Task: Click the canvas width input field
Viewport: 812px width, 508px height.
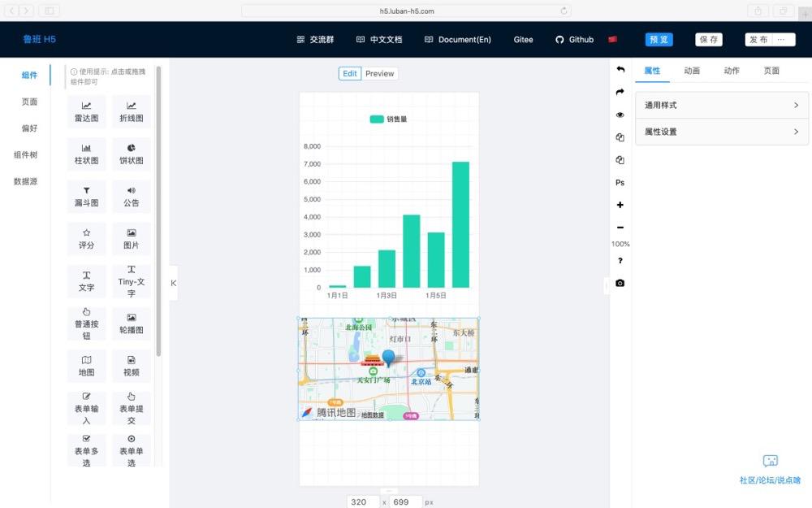Action: [x=361, y=501]
